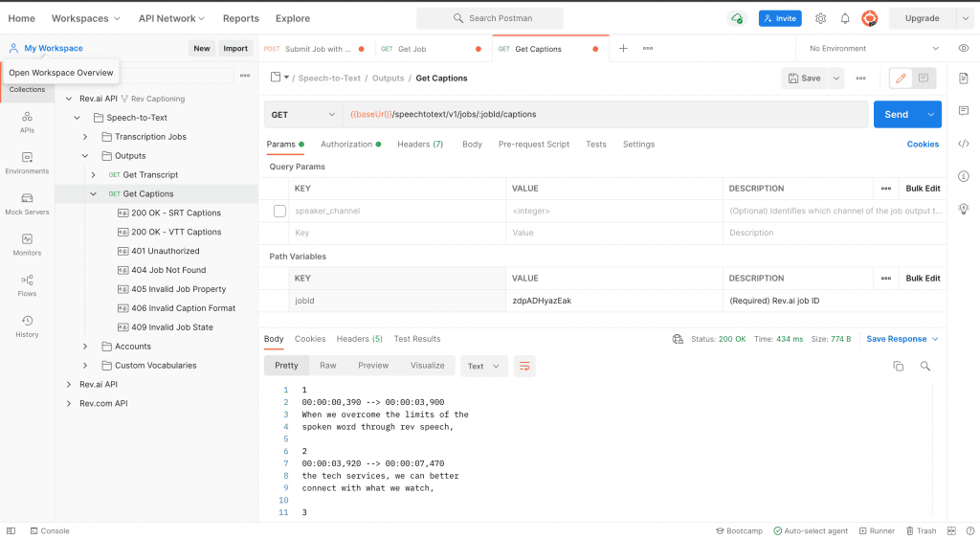Viewport: 980px width, 539px height.
Task: Open the Trash in status bar
Action: click(922, 531)
